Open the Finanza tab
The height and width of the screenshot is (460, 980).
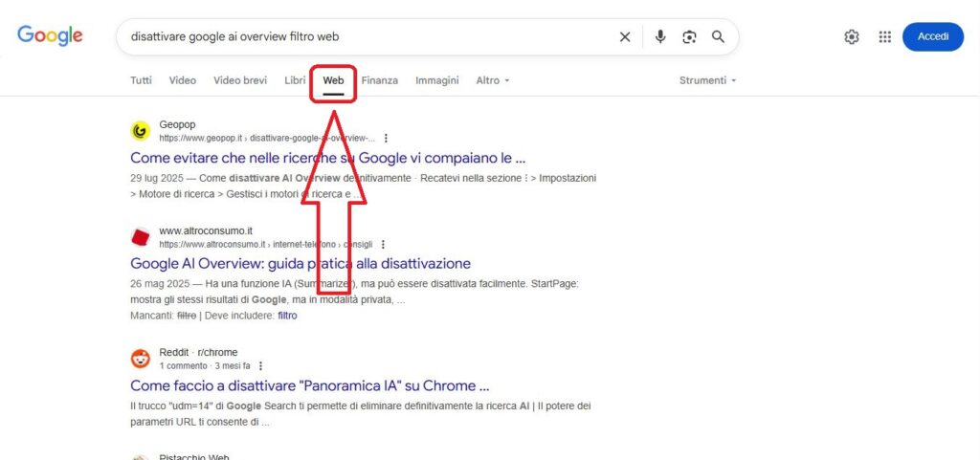pos(379,80)
